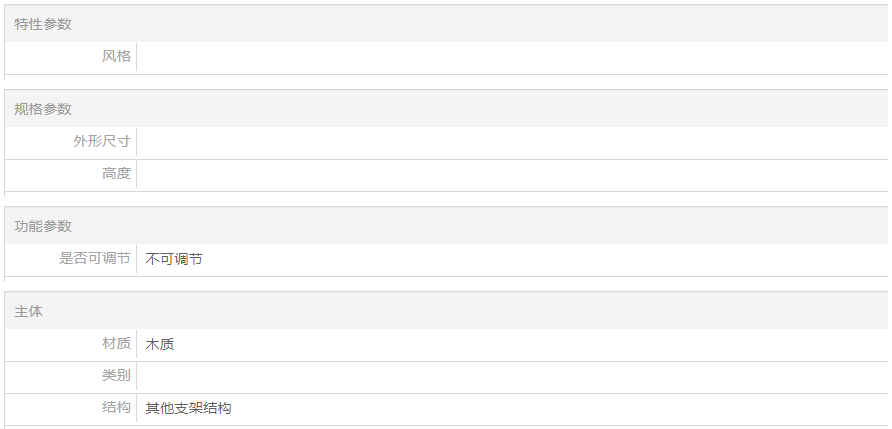Click the 材质 label
892x429 pixels.
(116, 343)
